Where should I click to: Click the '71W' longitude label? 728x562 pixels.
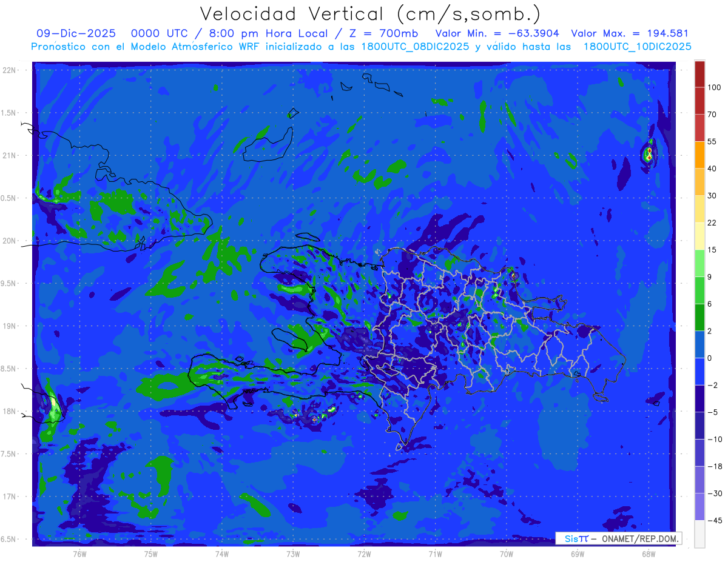coord(435,554)
